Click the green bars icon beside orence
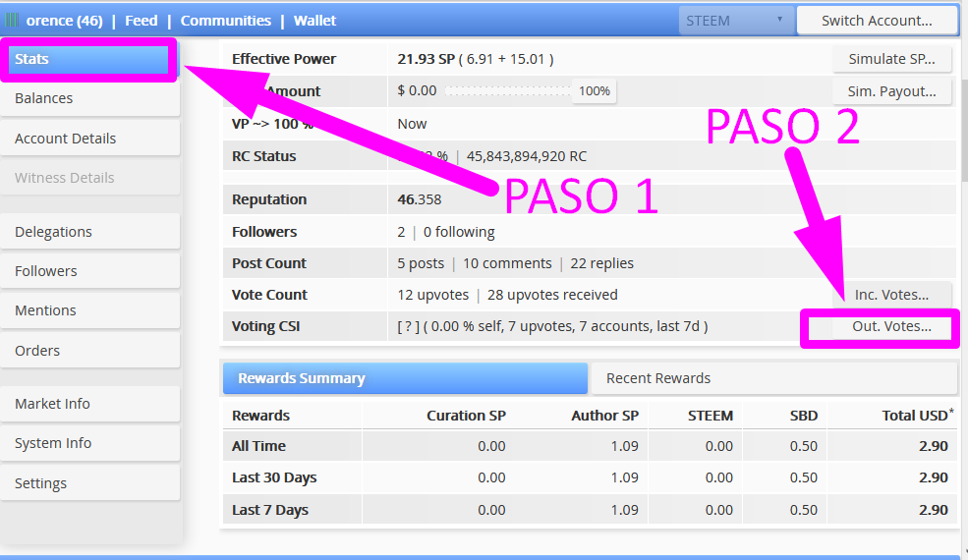Viewport: 968px width, 560px height. [12, 21]
